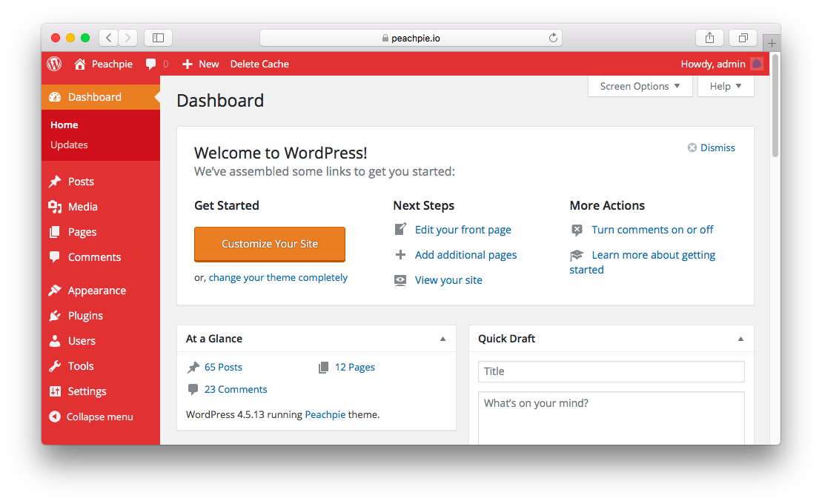This screenshot has width=822, height=504.
Task: Click the home icon next to Peachpie
Action: tap(80, 64)
